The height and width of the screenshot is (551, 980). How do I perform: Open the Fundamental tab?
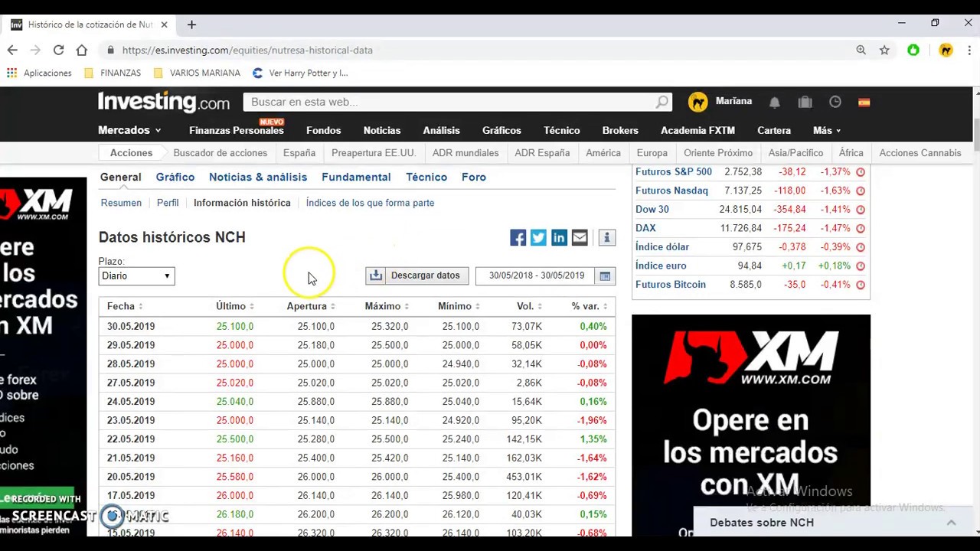356,177
